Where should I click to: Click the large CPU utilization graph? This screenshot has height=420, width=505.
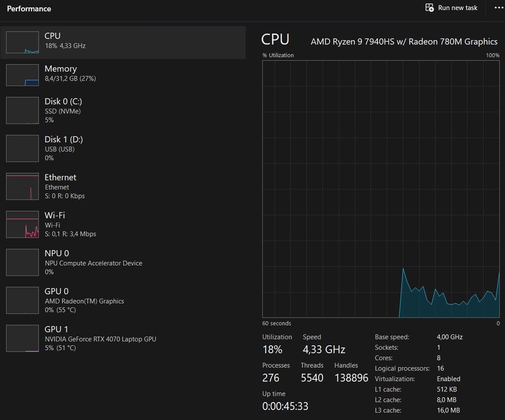(x=381, y=189)
